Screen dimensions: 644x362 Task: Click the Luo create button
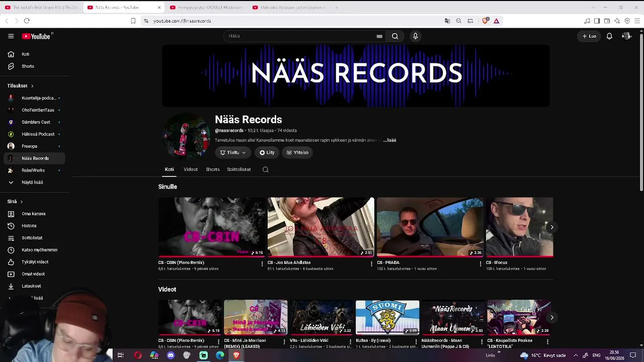[x=589, y=36]
